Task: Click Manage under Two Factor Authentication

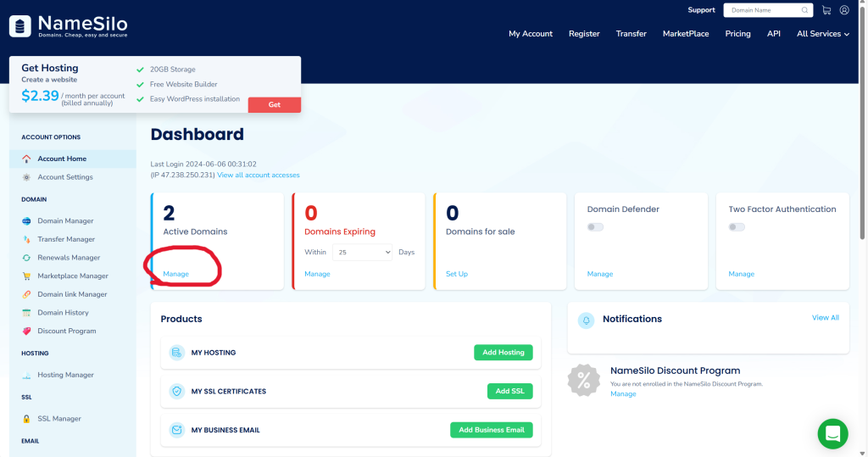Action: coord(741,274)
